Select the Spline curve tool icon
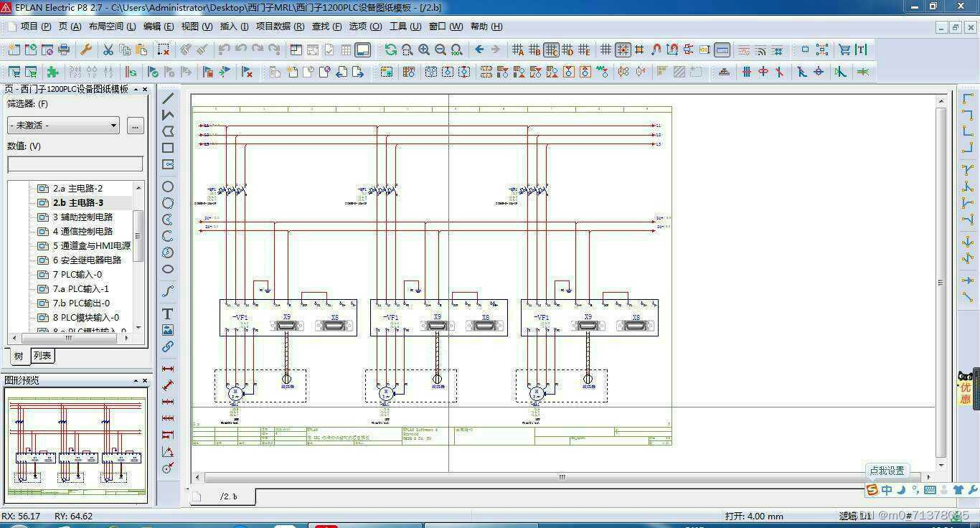Viewport: 980px width, 528px height. (168, 291)
